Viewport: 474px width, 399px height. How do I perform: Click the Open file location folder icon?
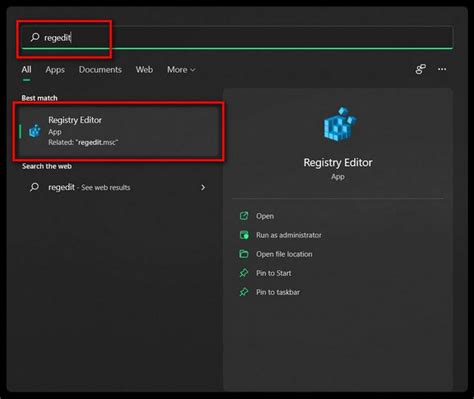click(x=244, y=254)
